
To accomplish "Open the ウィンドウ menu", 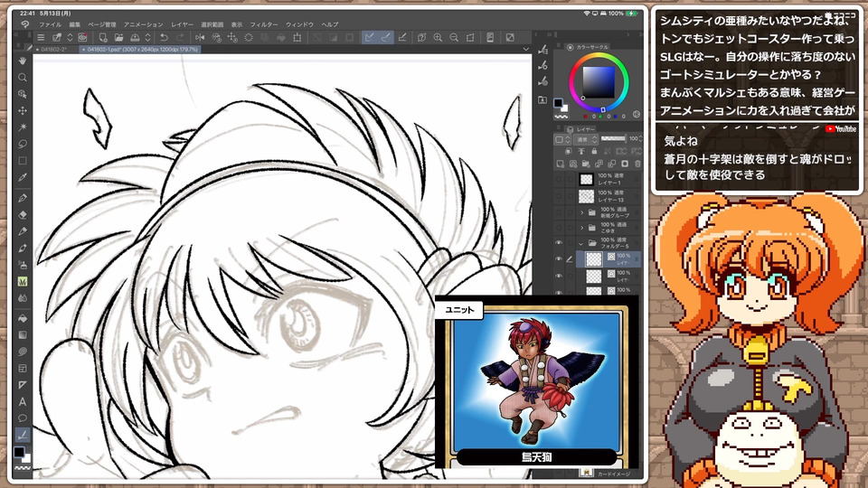I will [299, 25].
